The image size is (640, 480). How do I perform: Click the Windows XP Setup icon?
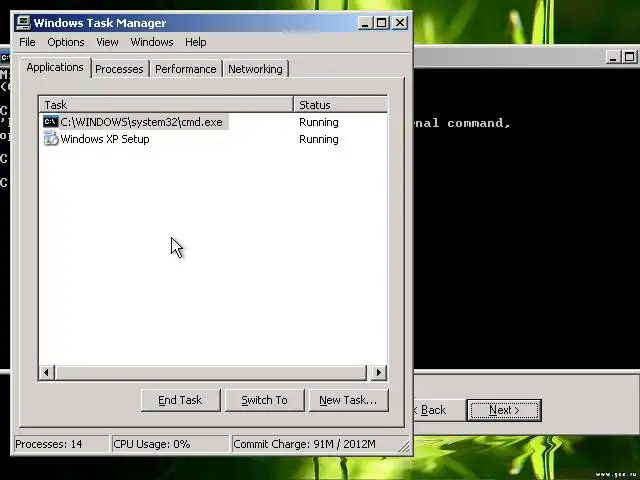[x=51, y=139]
